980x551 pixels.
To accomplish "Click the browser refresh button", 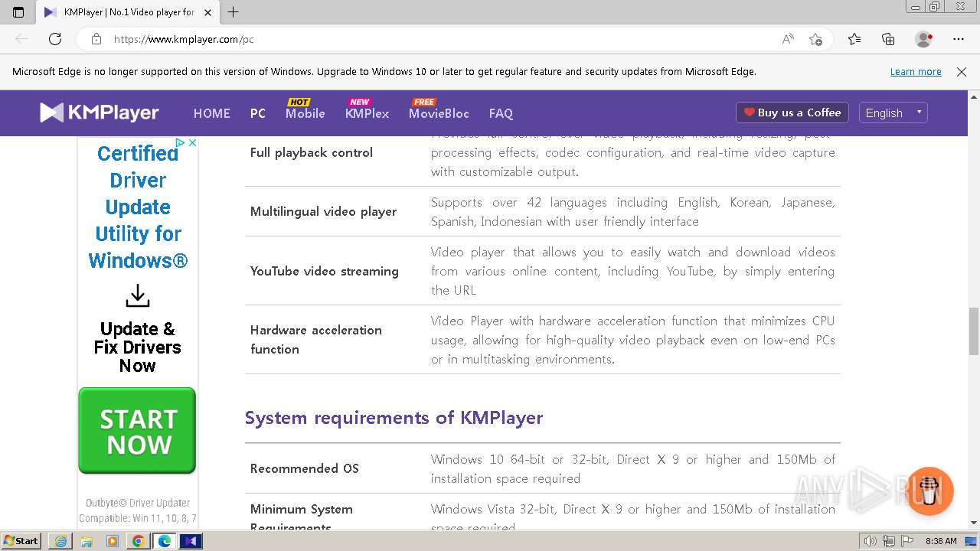I will (x=55, y=39).
